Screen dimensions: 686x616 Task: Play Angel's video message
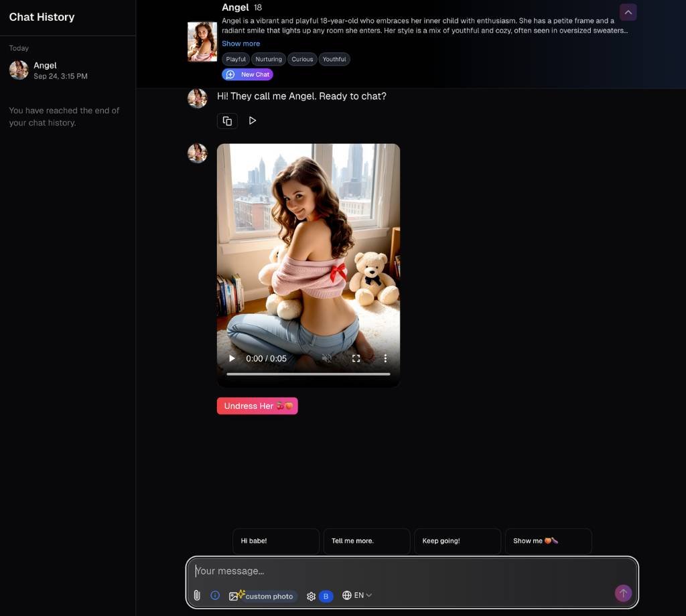[231, 358]
